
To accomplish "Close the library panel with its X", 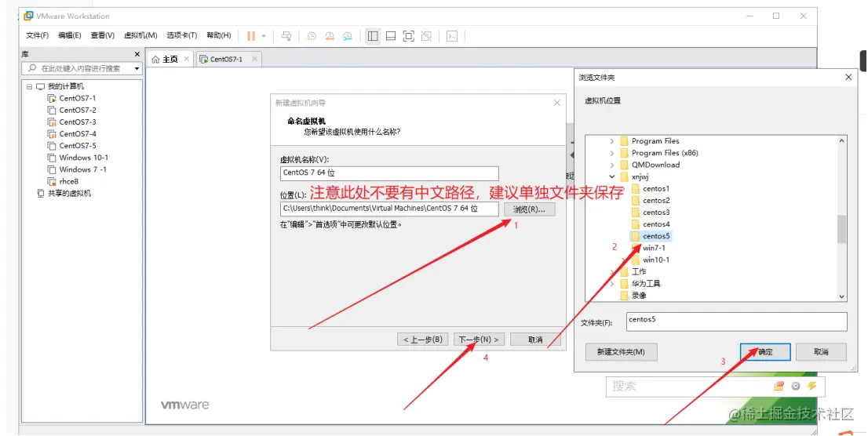I will click(x=137, y=54).
